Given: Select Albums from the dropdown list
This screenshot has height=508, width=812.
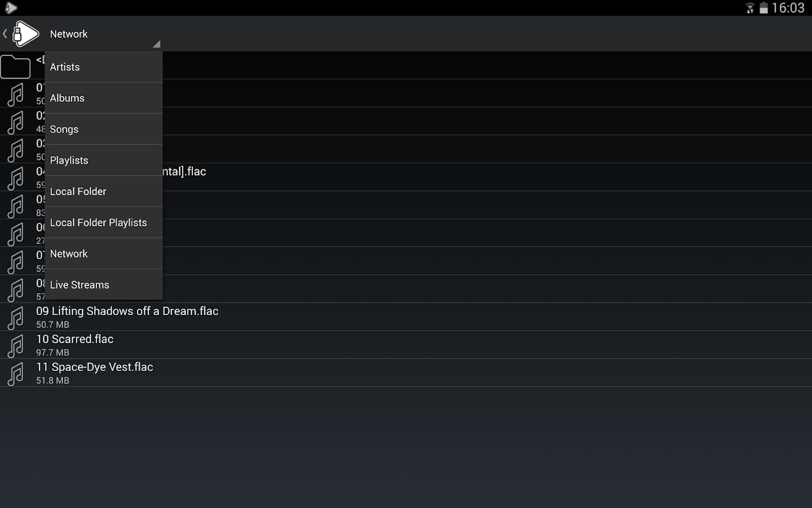Looking at the screenshot, I should tap(104, 98).
